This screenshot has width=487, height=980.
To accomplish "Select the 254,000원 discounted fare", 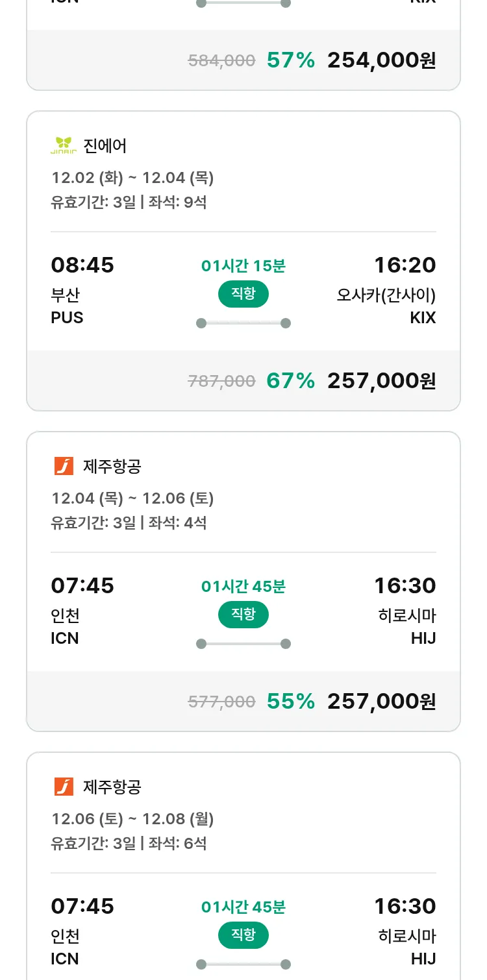I will tap(381, 60).
